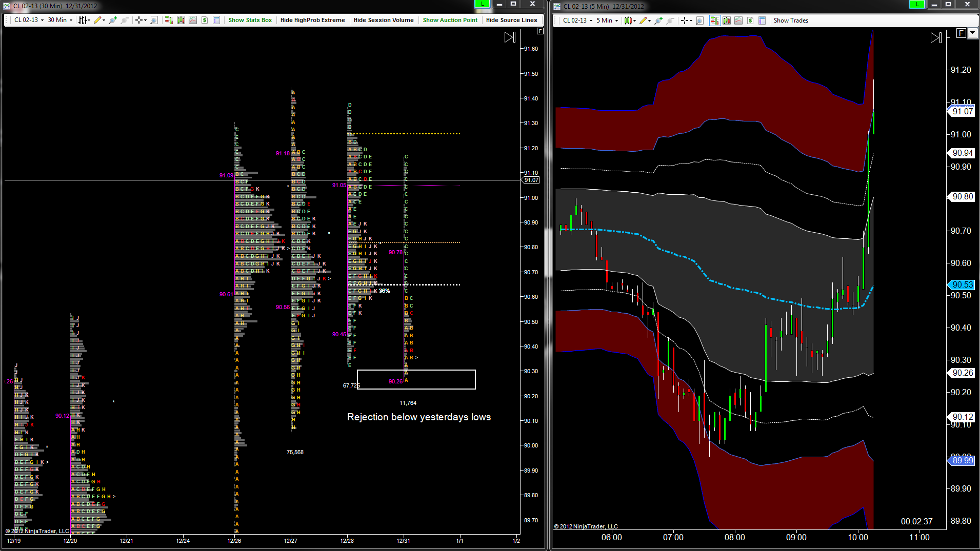This screenshot has height=551, width=980.
Task: Click green L link indicator on 5 Min window
Action: [x=917, y=4]
